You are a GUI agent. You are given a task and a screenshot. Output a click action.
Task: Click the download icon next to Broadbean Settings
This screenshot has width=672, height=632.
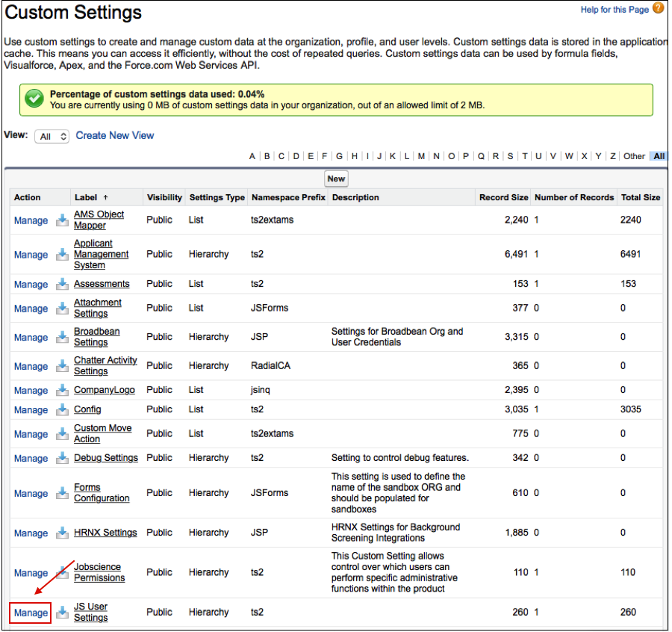pos(62,337)
